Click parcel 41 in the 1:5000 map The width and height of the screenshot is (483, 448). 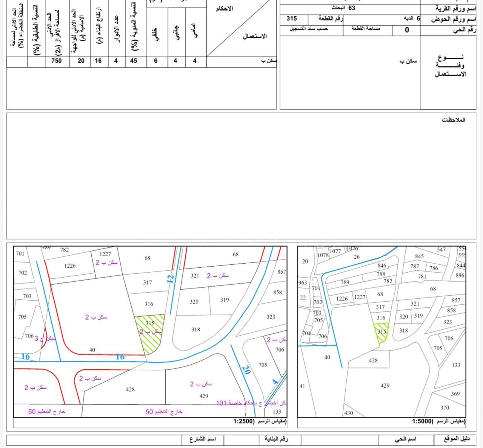pyautogui.click(x=302, y=386)
